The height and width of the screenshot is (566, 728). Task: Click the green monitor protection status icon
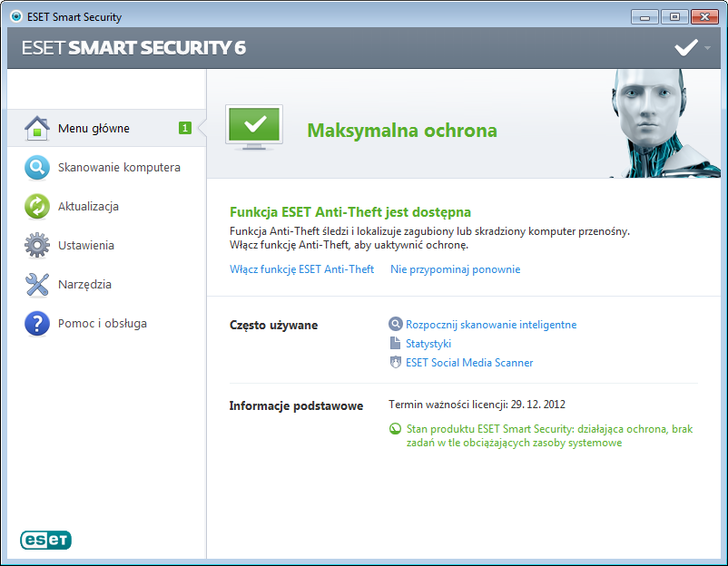tap(254, 127)
